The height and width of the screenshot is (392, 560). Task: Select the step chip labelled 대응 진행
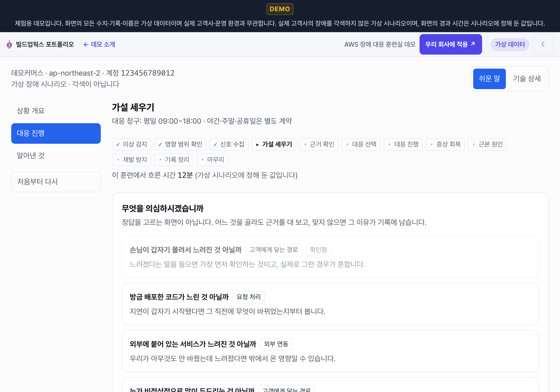pyautogui.click(x=403, y=144)
